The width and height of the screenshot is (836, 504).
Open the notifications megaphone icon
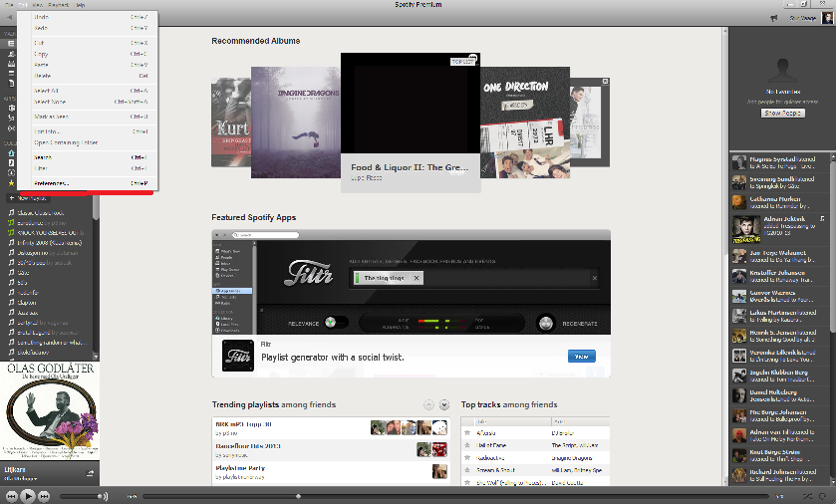point(773,18)
